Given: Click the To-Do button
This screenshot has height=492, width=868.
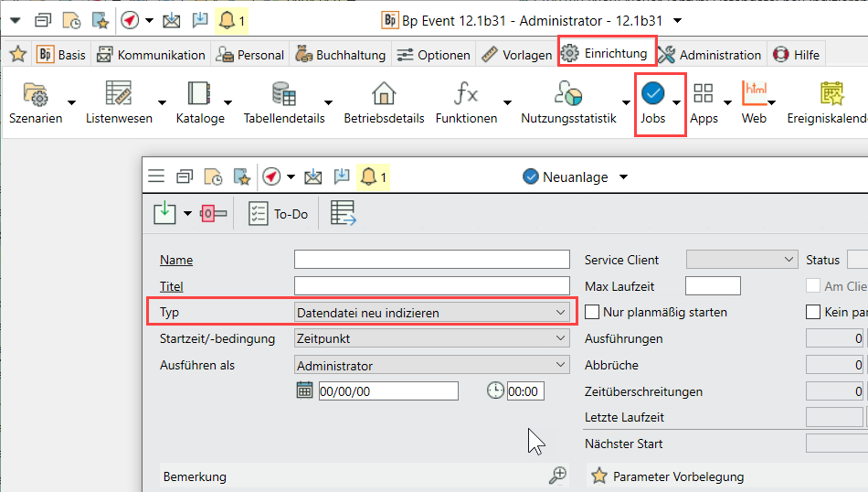Looking at the screenshot, I should tap(280, 214).
